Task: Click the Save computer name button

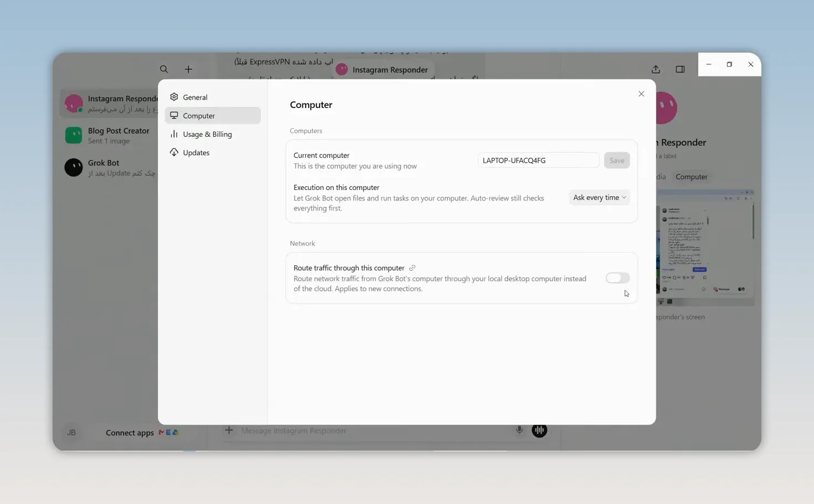Action: click(617, 160)
